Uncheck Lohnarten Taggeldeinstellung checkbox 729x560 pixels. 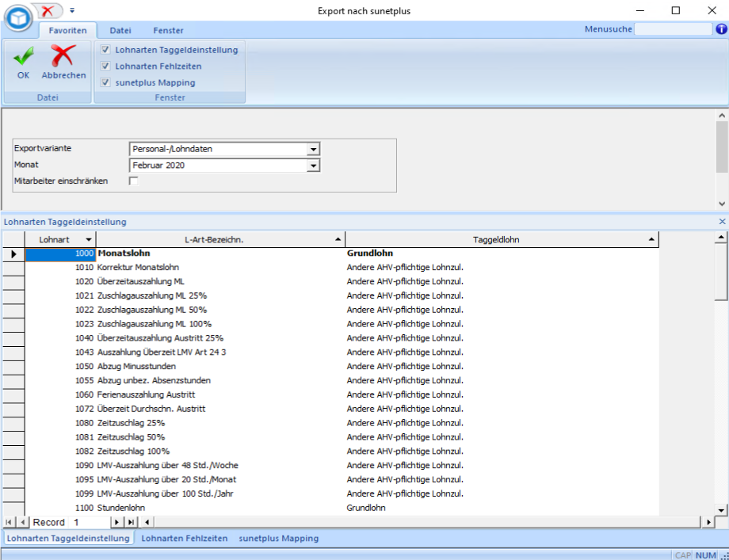pyautogui.click(x=105, y=50)
